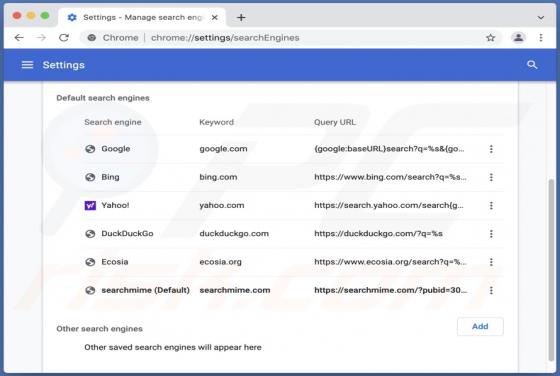Click the searchmime query URL text
Viewport: 560px width, 376px height.
391,290
